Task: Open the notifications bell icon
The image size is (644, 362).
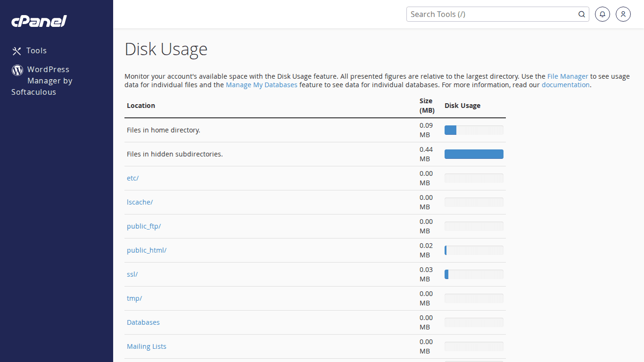Action: [x=603, y=14]
